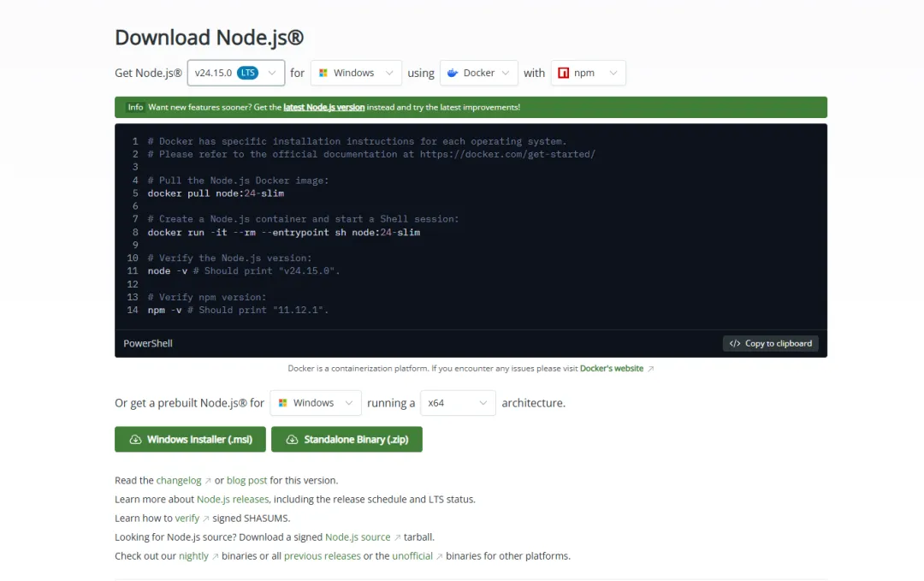This screenshot has height=581, width=924.
Task: Click the chevron beside npm
Action: [613, 73]
